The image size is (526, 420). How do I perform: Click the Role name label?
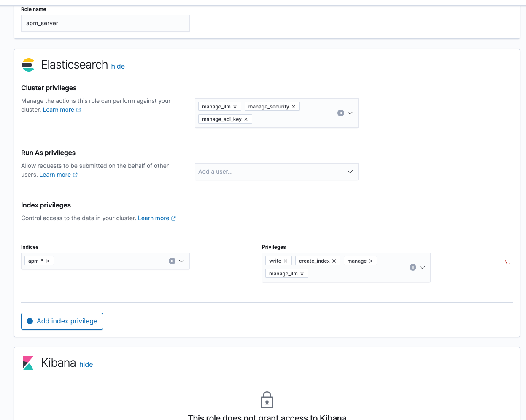tap(34, 9)
